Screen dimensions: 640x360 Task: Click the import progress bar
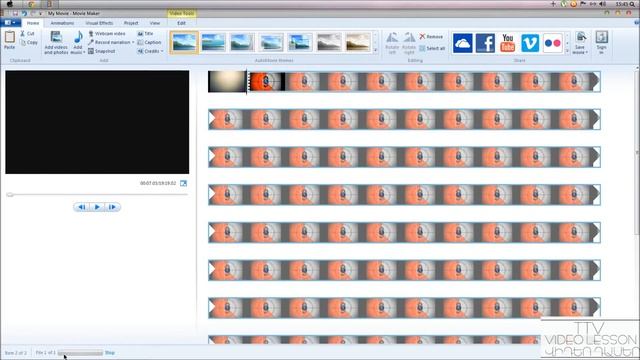tap(80, 353)
